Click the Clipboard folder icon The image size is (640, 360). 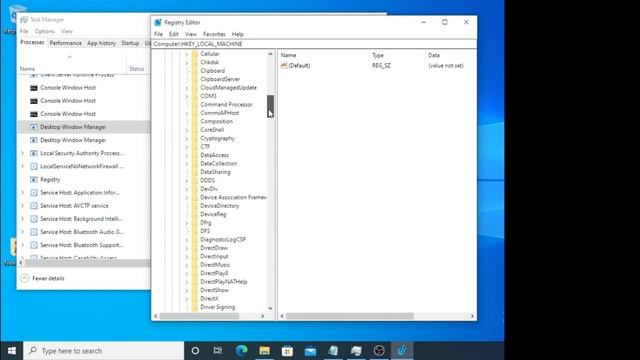click(x=195, y=71)
